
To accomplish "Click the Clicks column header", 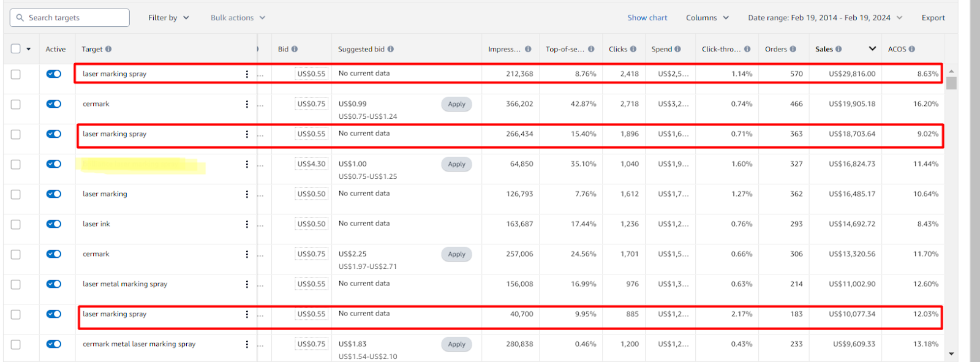I will pyautogui.click(x=618, y=49).
